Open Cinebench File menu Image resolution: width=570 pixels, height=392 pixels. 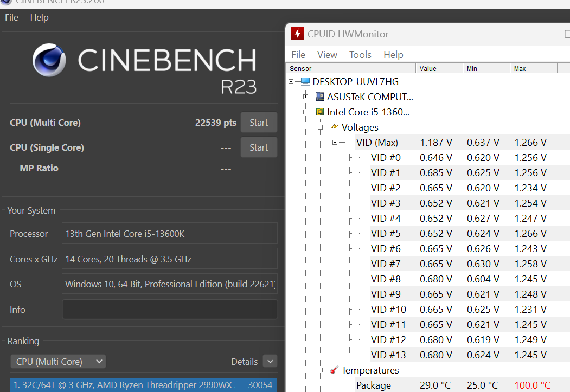point(11,17)
